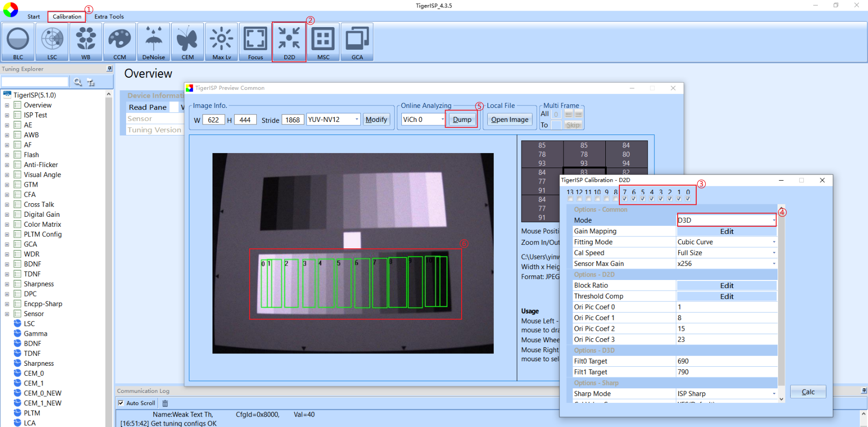Select the CEM butterfly icon
Viewport: 868px width, 427px height.
pyautogui.click(x=187, y=42)
